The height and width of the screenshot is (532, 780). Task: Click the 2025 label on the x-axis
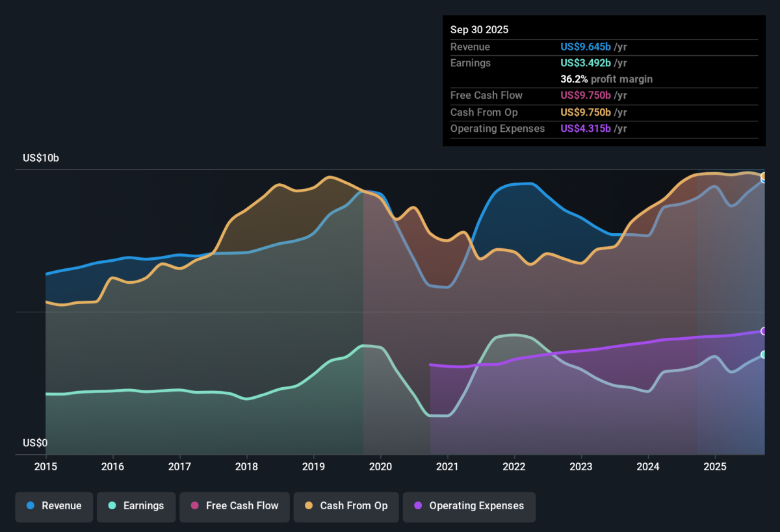[x=714, y=466]
